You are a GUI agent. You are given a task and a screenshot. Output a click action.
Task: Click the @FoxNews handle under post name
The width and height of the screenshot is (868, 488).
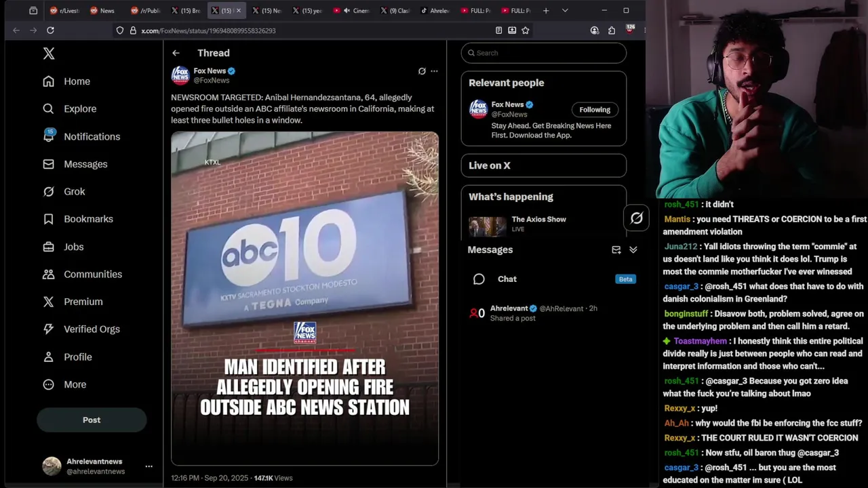click(212, 81)
